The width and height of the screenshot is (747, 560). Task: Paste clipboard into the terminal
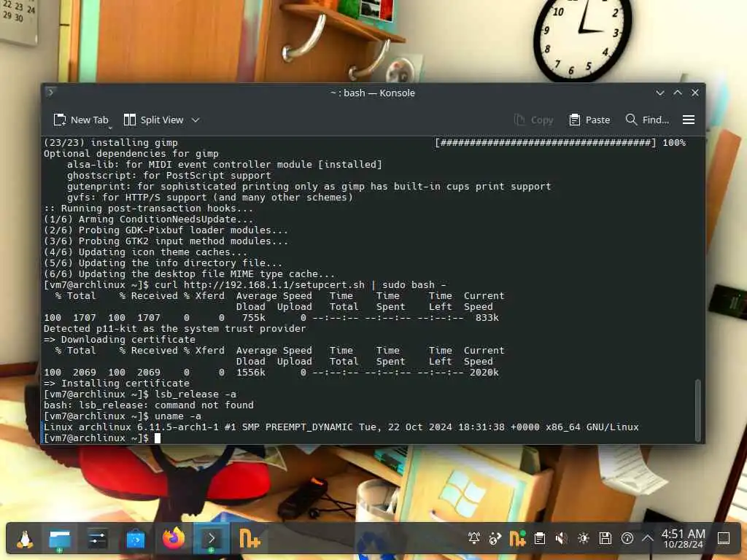pyautogui.click(x=589, y=120)
